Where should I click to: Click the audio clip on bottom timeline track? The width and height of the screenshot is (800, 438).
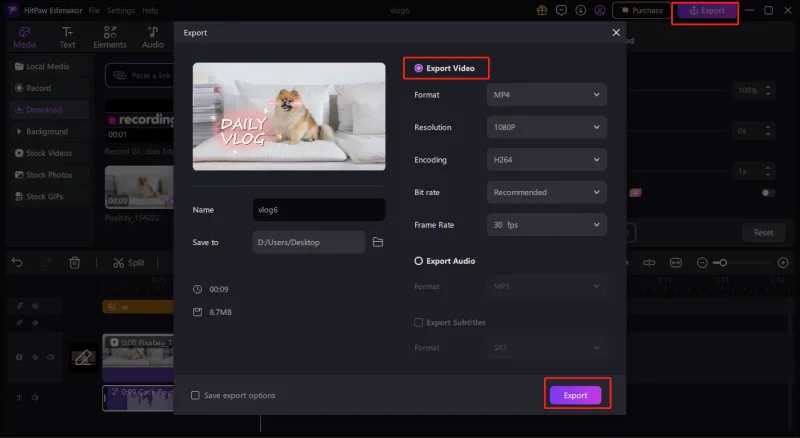(x=138, y=398)
